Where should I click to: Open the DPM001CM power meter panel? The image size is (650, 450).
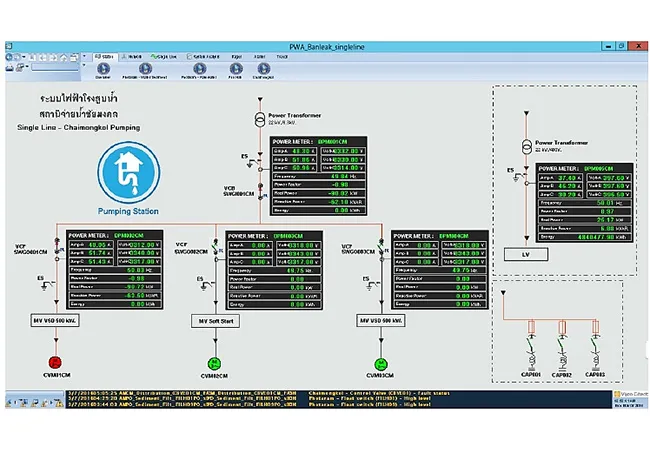(318, 176)
